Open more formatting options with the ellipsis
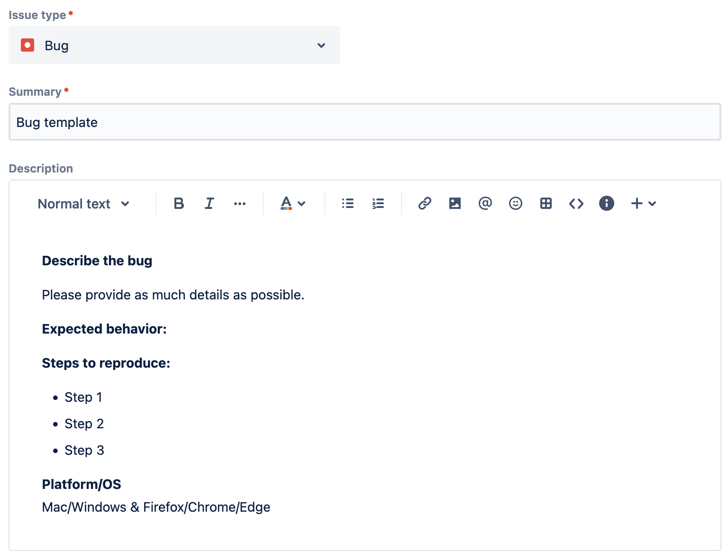728x560 pixels. tap(239, 203)
